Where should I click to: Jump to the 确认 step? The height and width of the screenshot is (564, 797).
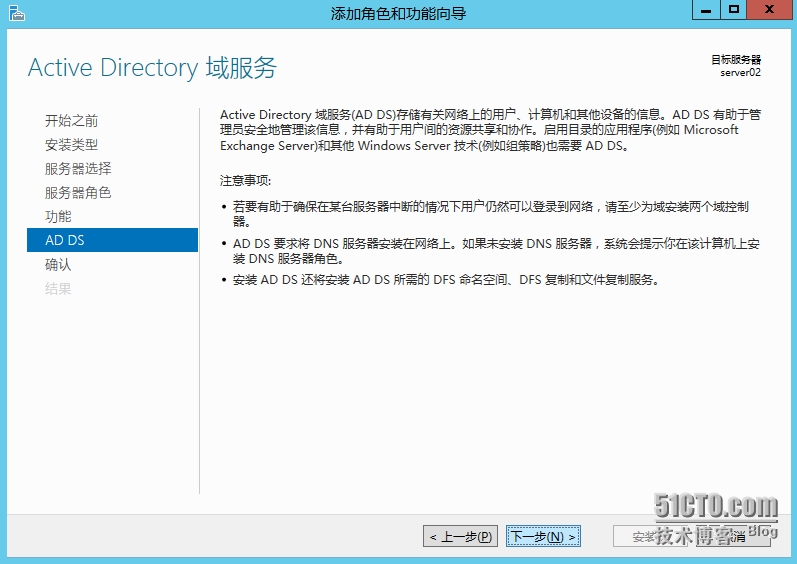(58, 264)
